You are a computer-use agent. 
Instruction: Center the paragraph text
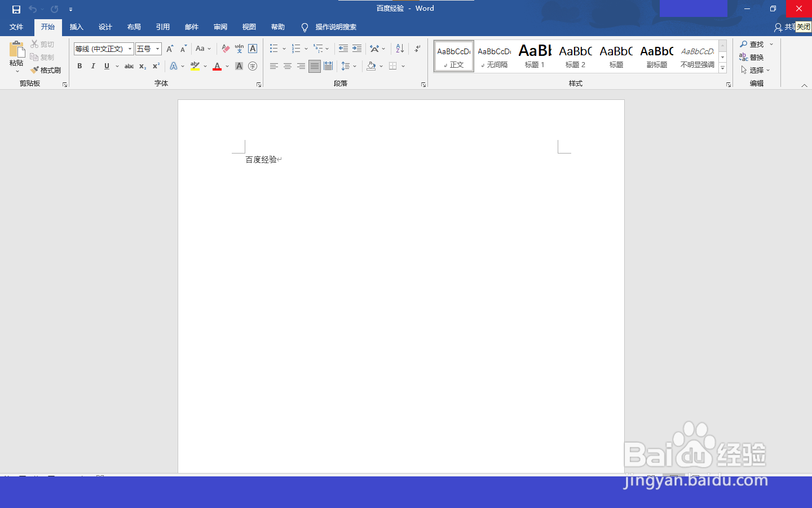point(288,66)
